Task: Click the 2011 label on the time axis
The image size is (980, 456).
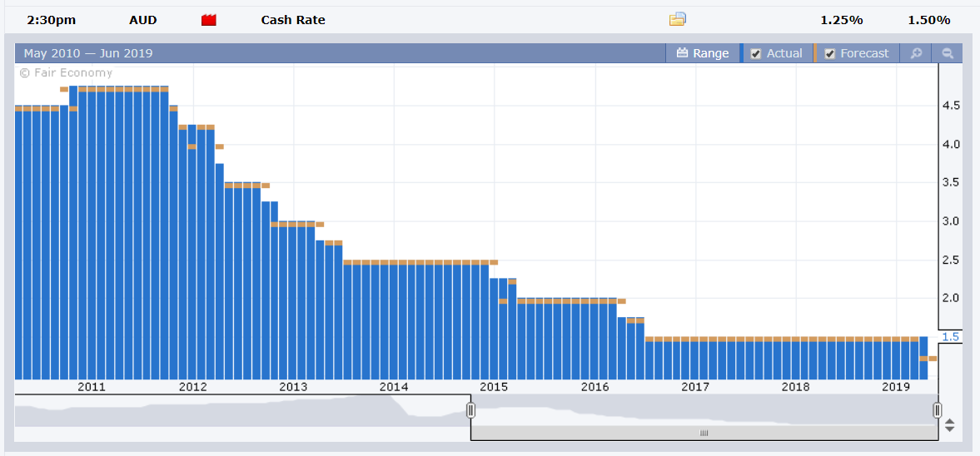Action: pyautogui.click(x=92, y=387)
